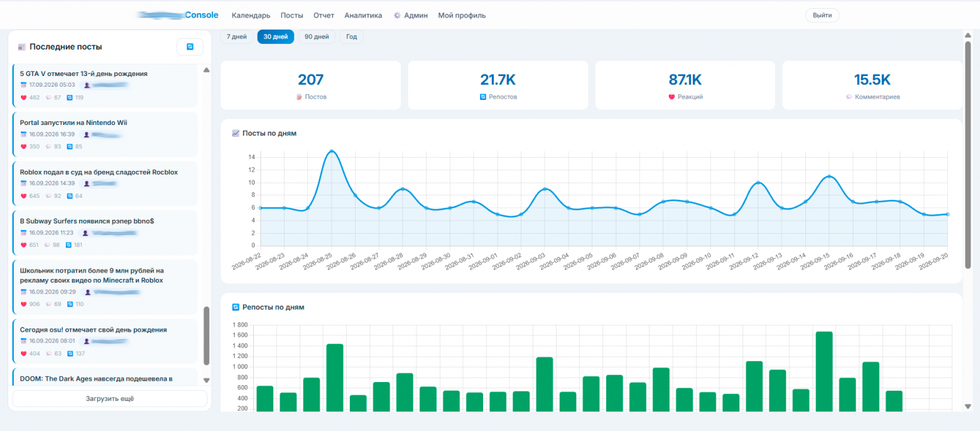Go to the Посты section
Image resolution: width=980 pixels, height=431 pixels.
[x=291, y=15]
